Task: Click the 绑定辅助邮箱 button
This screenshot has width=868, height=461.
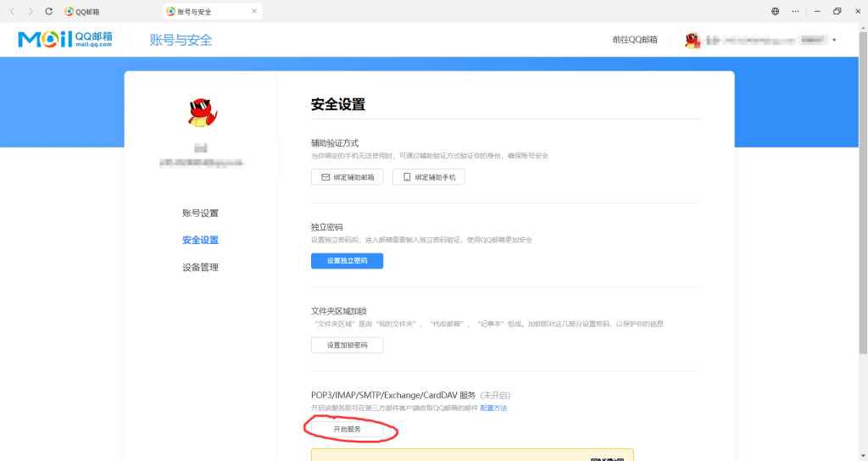Action: pos(347,177)
